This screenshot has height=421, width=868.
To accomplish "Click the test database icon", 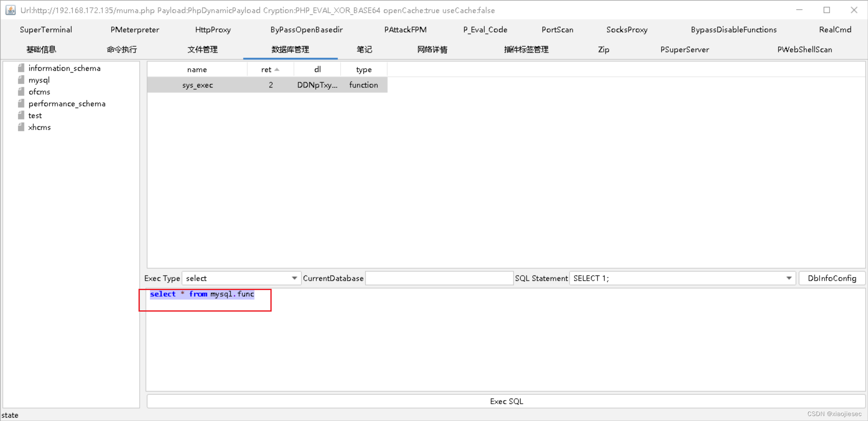I will [x=22, y=115].
